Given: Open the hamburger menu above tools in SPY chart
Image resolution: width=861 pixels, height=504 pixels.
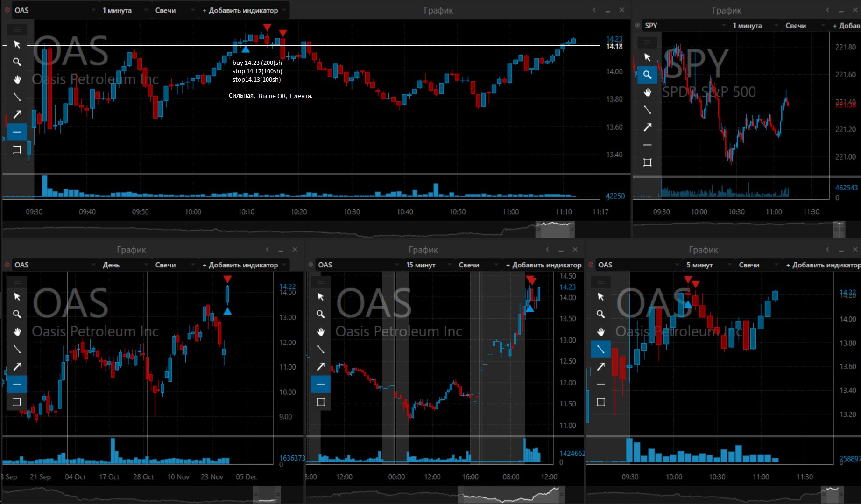Looking at the screenshot, I should (648, 42).
